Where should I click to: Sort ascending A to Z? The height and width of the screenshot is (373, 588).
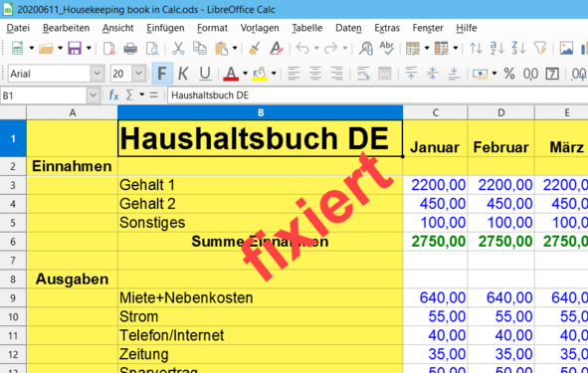click(497, 49)
